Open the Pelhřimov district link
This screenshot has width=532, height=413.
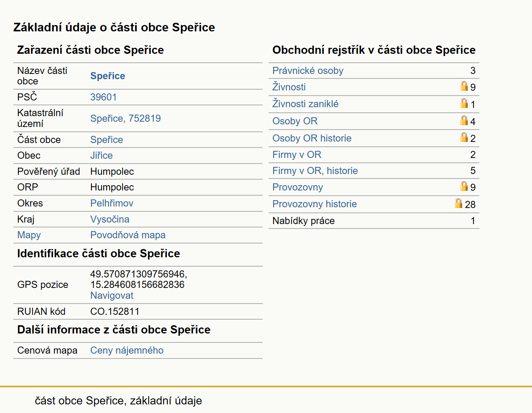coord(112,203)
